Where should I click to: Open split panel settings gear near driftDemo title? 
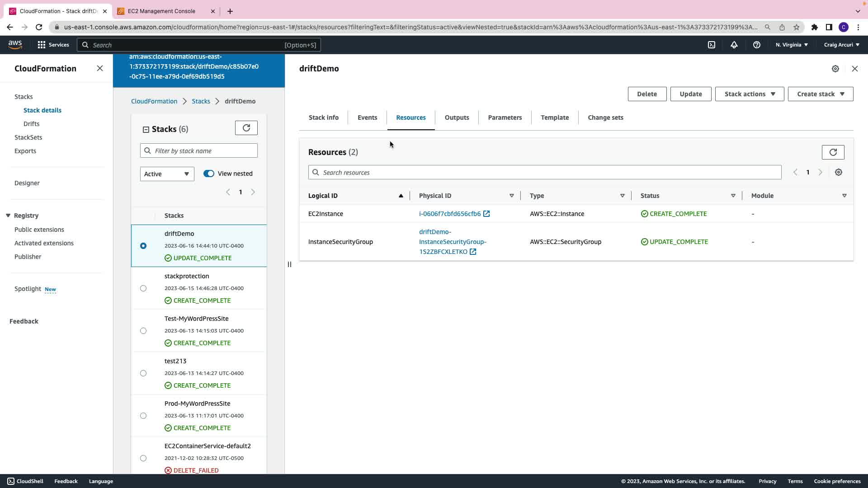(835, 69)
